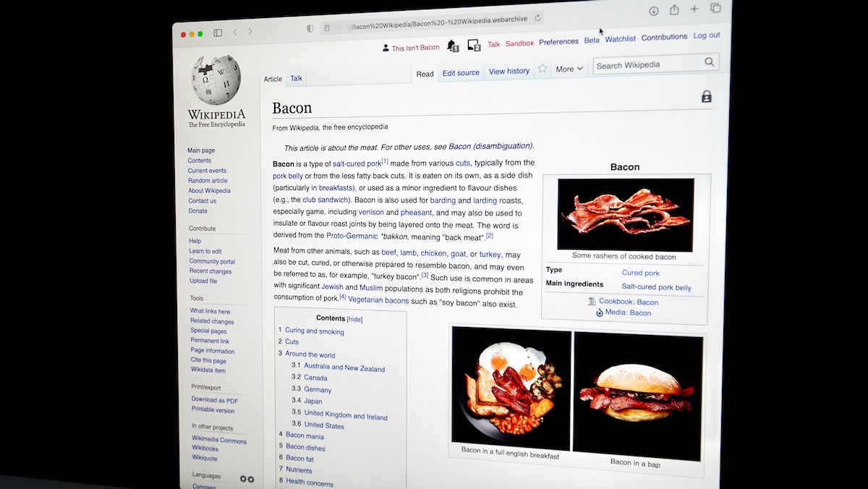Show Safari downloads
This screenshot has width=868, height=489.
coord(654,11)
